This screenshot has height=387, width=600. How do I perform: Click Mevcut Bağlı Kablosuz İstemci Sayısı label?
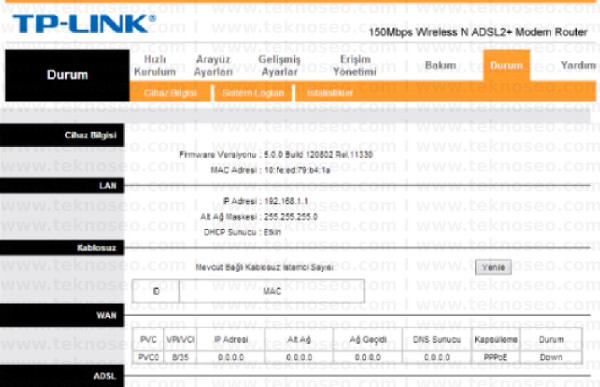tap(264, 267)
